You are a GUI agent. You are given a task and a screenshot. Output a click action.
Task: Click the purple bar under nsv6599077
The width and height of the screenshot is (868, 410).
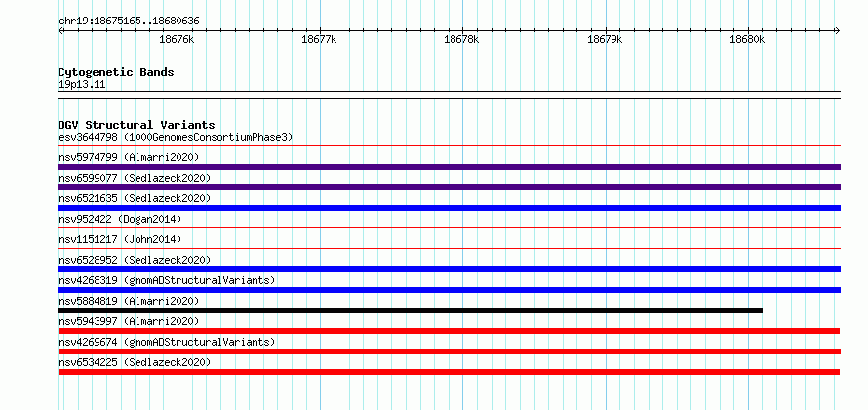[449, 187]
